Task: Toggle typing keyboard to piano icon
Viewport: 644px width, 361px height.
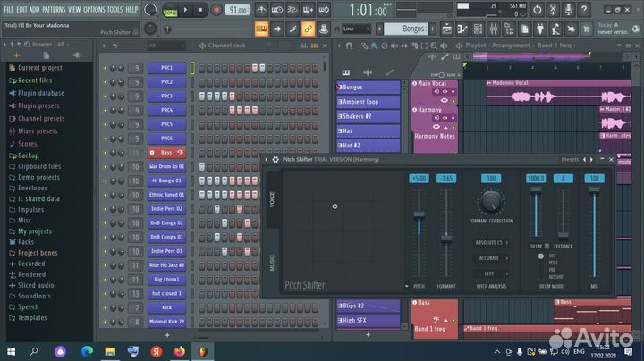Action: pyautogui.click(x=261, y=29)
